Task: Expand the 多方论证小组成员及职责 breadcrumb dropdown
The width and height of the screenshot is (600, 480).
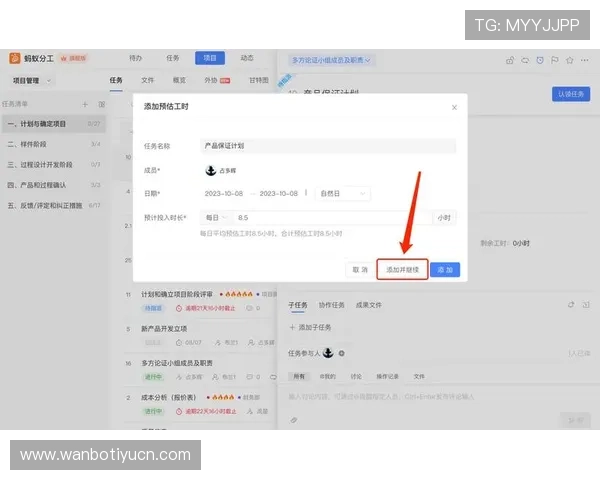Action: [331, 60]
